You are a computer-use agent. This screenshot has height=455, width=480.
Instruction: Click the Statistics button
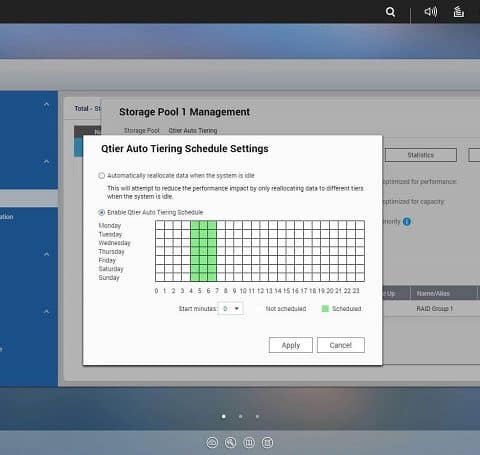click(x=421, y=155)
